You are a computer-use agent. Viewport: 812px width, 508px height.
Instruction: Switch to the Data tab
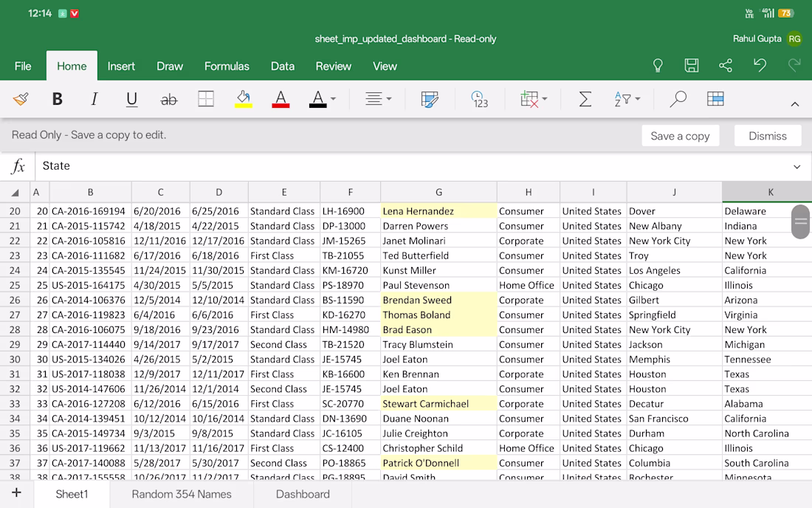283,66
